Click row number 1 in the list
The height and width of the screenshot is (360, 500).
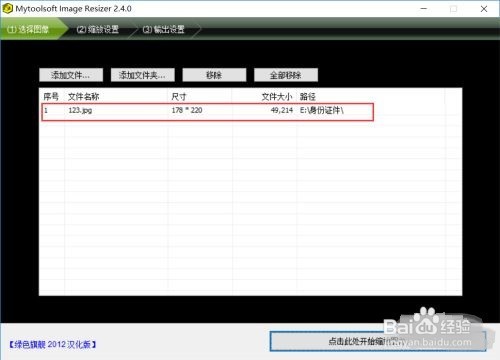46,110
